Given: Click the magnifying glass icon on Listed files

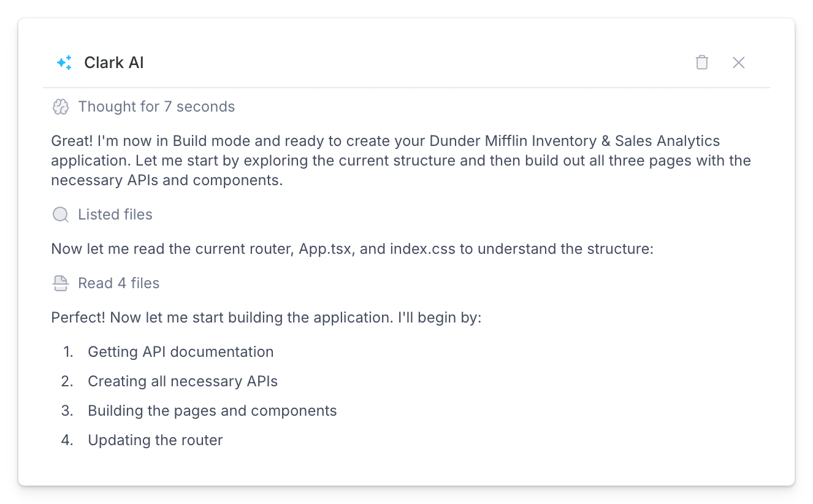Looking at the screenshot, I should (x=60, y=215).
